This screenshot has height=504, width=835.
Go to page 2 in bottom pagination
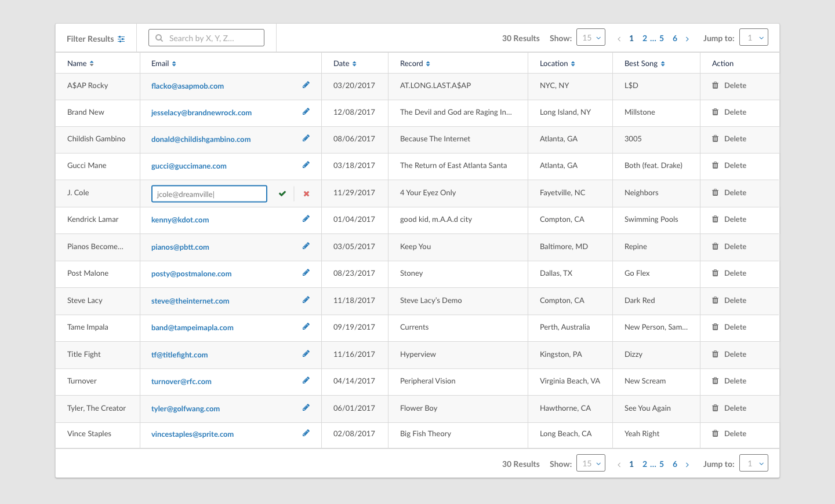click(645, 464)
